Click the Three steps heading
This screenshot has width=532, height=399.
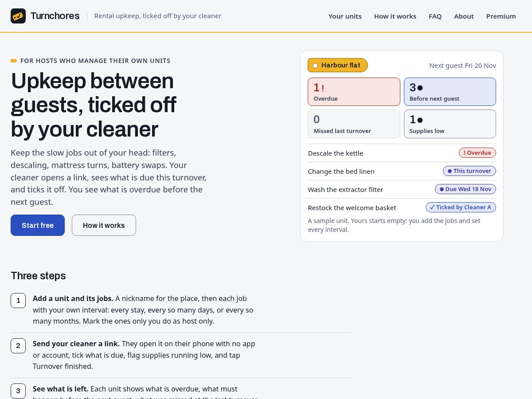[x=38, y=276]
